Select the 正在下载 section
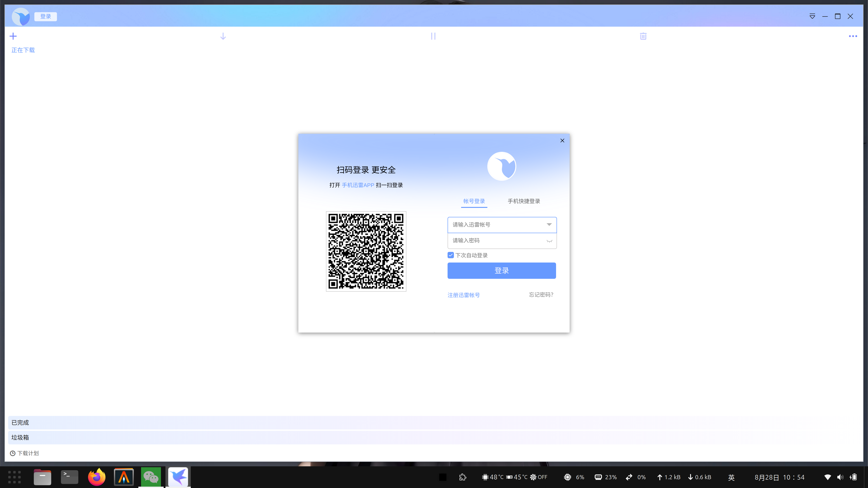 (x=23, y=50)
